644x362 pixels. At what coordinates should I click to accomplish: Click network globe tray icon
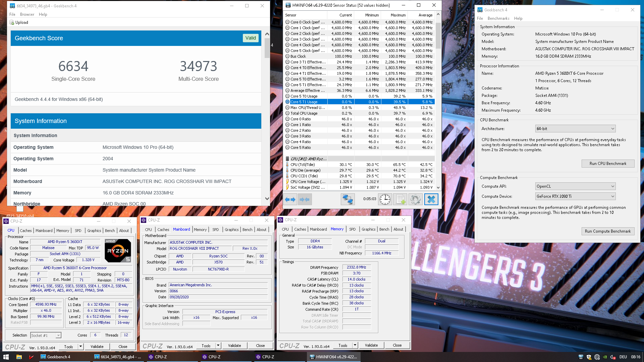597,357
